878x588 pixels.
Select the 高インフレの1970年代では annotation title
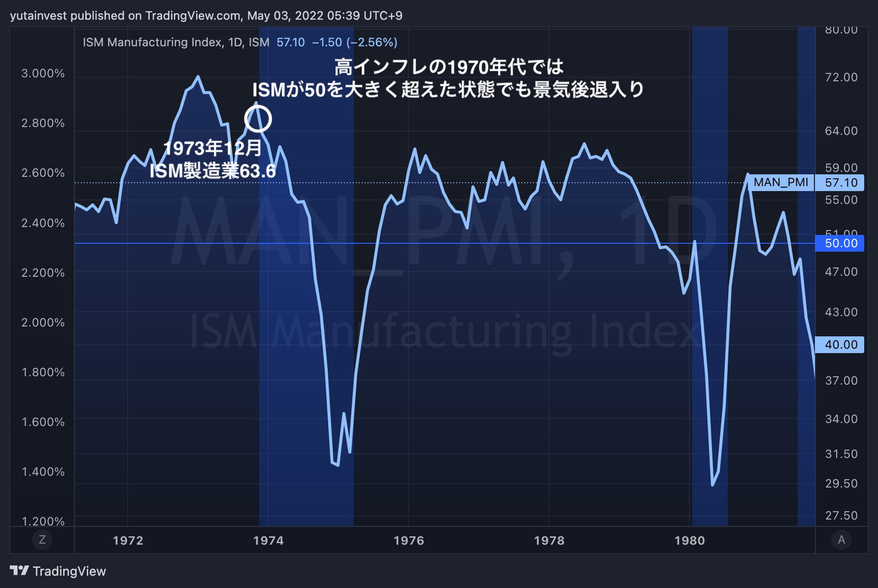tap(449, 67)
